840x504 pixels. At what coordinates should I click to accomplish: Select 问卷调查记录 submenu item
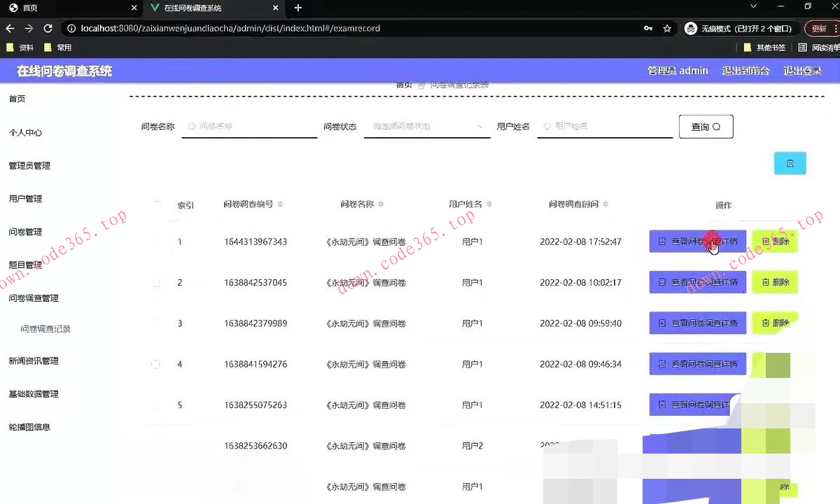(x=45, y=329)
